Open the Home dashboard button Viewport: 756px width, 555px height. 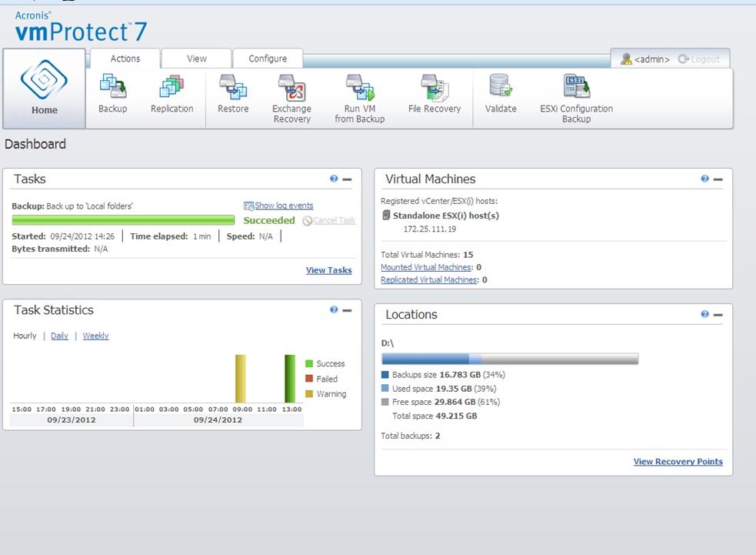[45, 89]
